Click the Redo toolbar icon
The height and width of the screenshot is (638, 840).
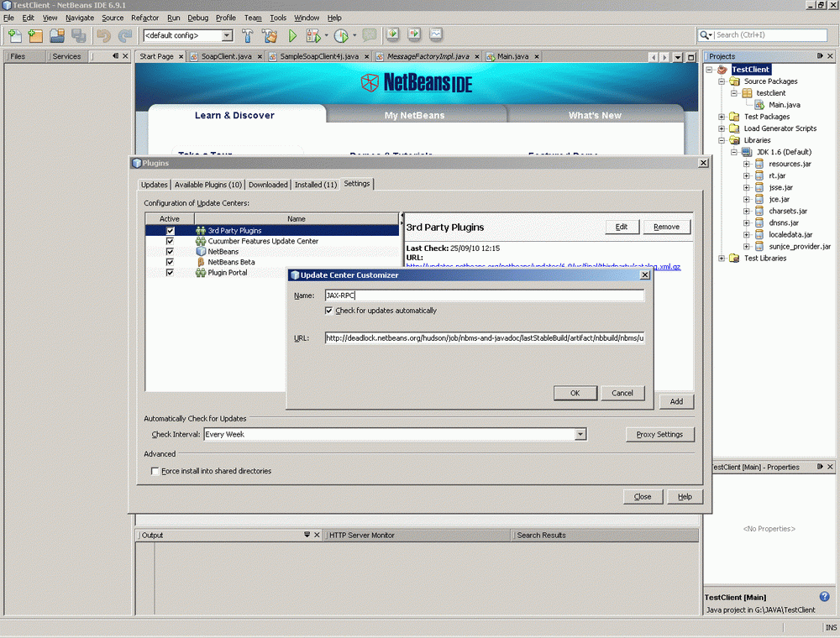(125, 36)
